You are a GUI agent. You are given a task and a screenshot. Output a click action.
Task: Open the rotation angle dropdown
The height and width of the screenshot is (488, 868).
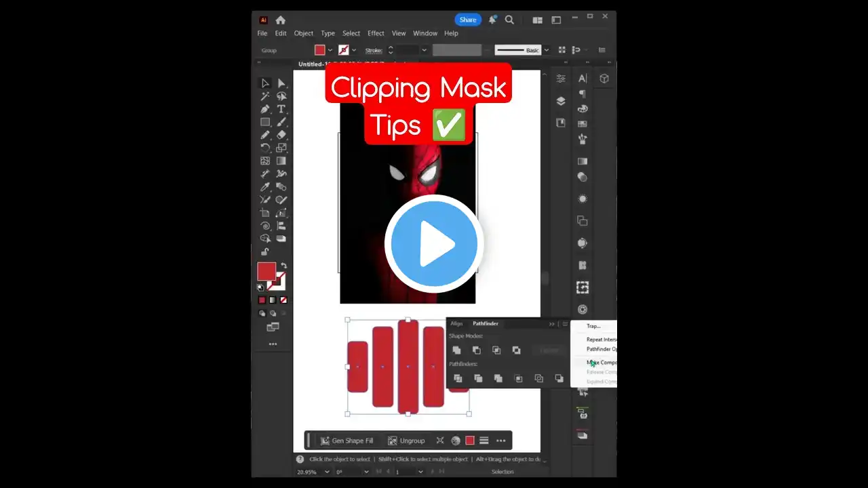pos(367,472)
